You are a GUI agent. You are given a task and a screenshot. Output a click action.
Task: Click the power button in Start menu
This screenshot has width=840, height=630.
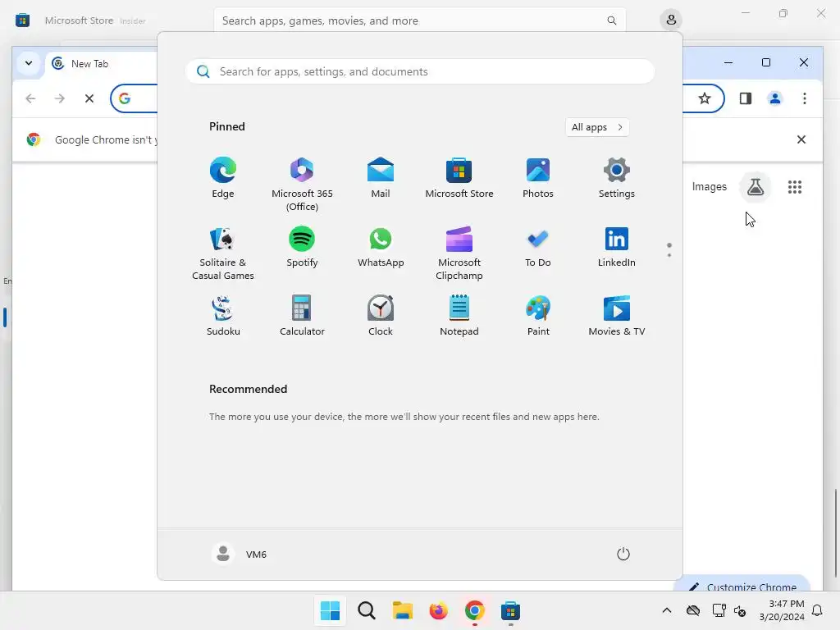click(623, 554)
